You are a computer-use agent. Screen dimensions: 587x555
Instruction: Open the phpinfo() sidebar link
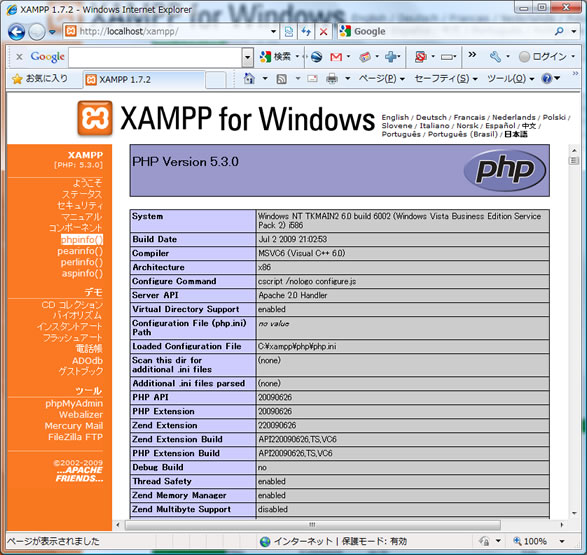click(82, 240)
